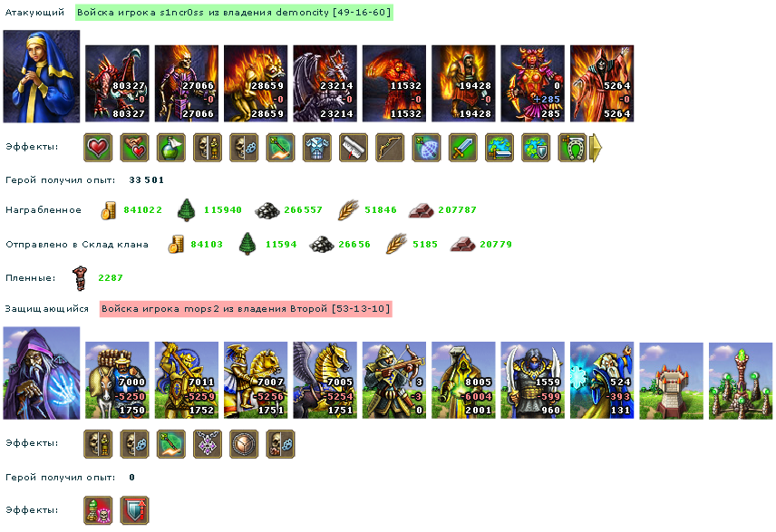Select the green potion flask effect icon

point(171,148)
